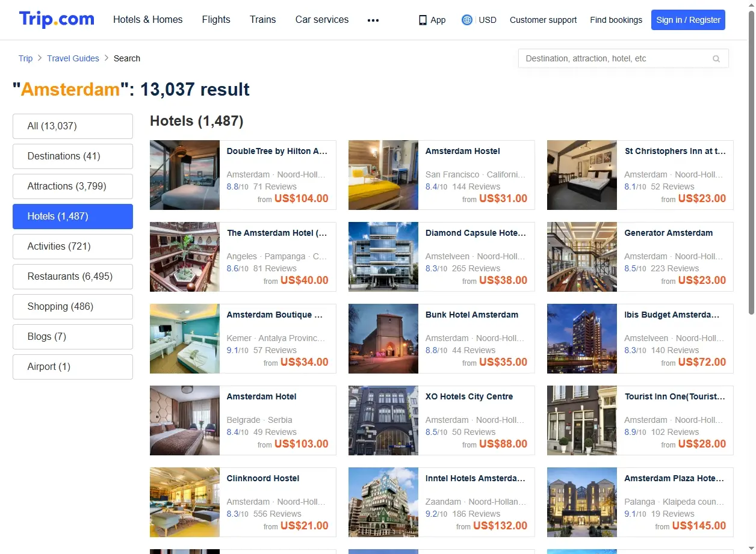Click US$132.00 price

coord(500,526)
